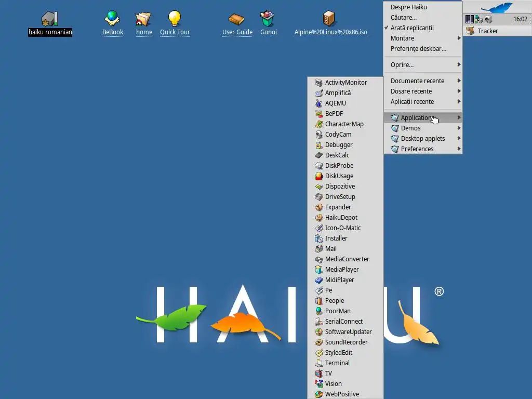Select Tracker in the Deskbar
The height and width of the screenshot is (399, 532).
tap(497, 31)
